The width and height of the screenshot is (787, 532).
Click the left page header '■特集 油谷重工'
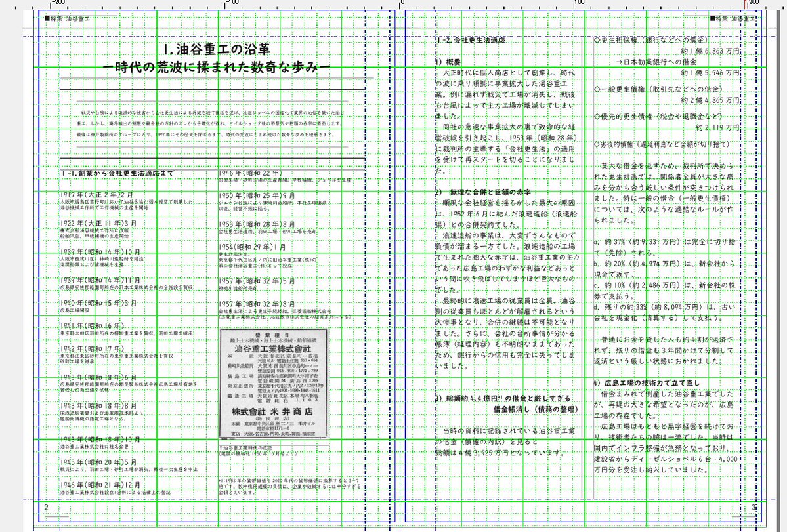click(67, 18)
